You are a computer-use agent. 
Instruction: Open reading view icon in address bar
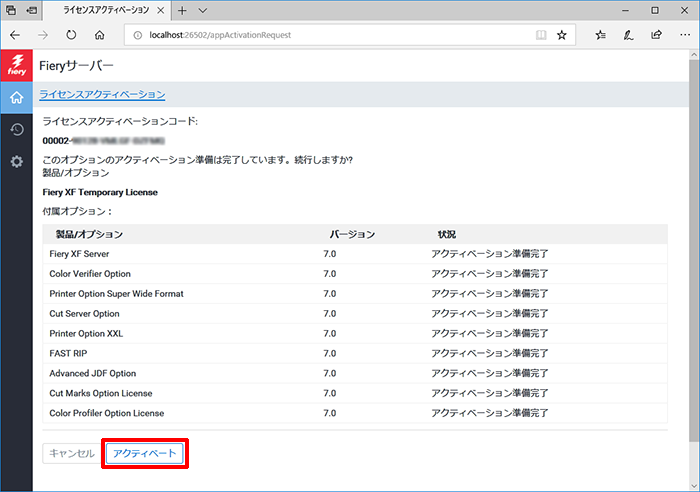(541, 35)
